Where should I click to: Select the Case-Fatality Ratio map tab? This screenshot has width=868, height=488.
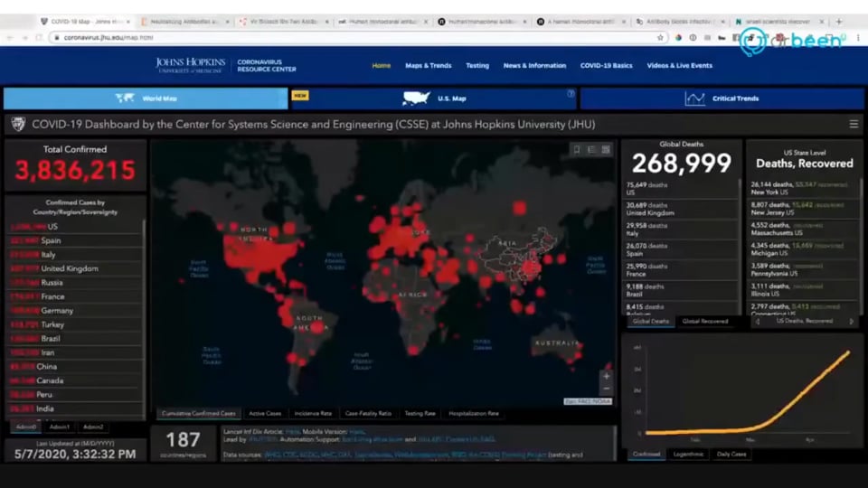point(368,413)
